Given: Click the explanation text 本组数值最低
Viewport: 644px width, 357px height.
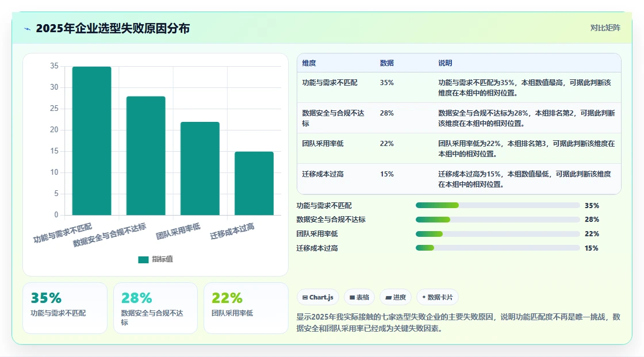Looking at the screenshot, I should click(x=528, y=174).
